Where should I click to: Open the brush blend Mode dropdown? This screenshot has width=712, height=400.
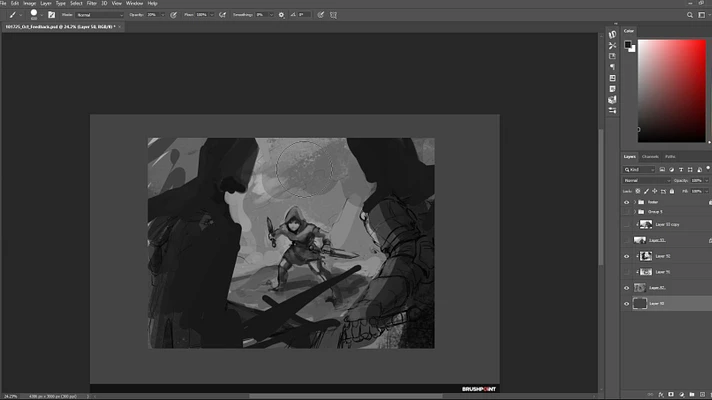99,15
